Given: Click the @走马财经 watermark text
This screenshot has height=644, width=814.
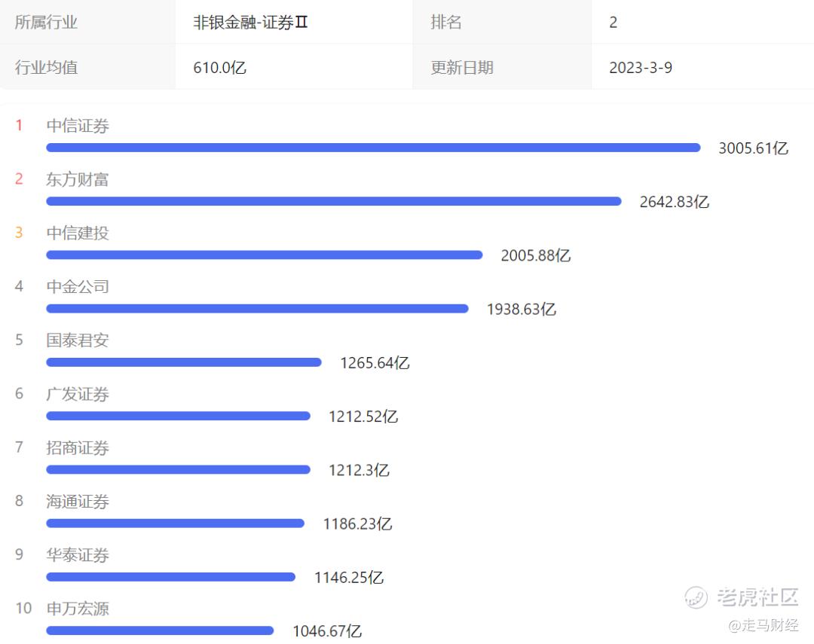Looking at the screenshot, I should point(763,625).
